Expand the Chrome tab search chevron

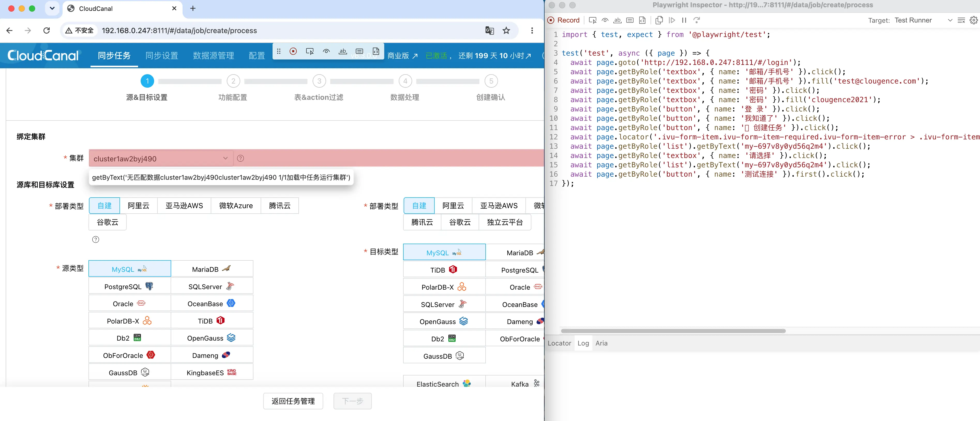[x=52, y=8]
